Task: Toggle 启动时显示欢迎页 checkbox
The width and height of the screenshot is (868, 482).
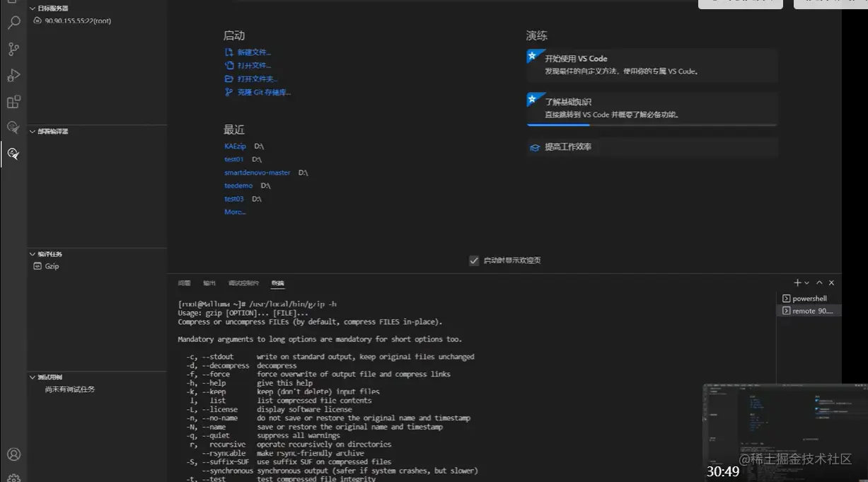Action: point(474,260)
